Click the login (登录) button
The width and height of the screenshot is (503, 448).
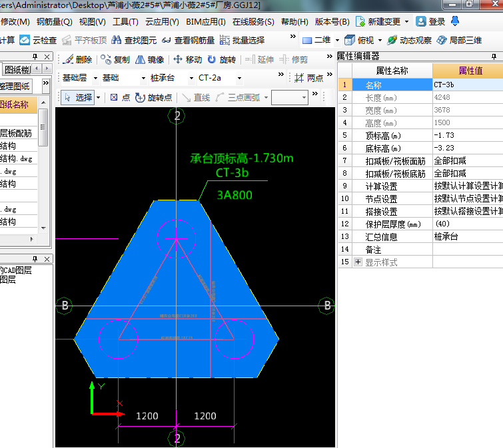[x=430, y=21]
